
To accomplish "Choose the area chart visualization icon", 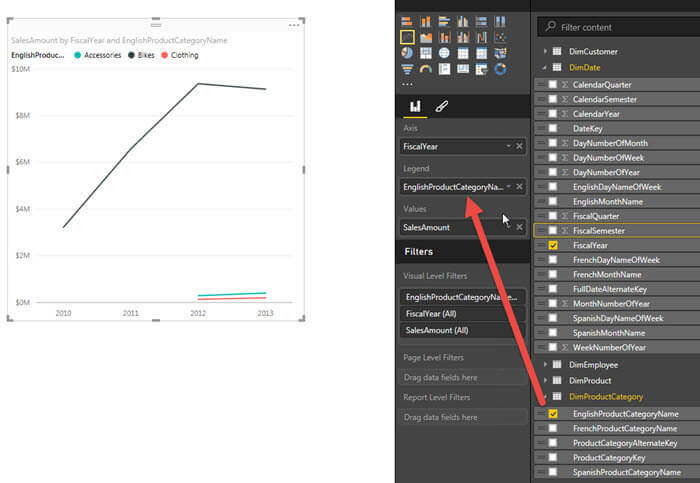I will coord(425,37).
